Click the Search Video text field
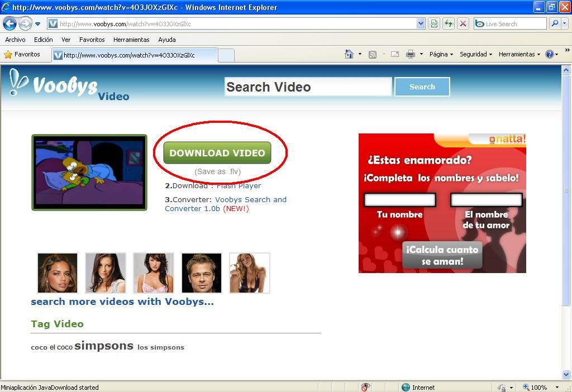The image size is (572, 392). tap(308, 87)
